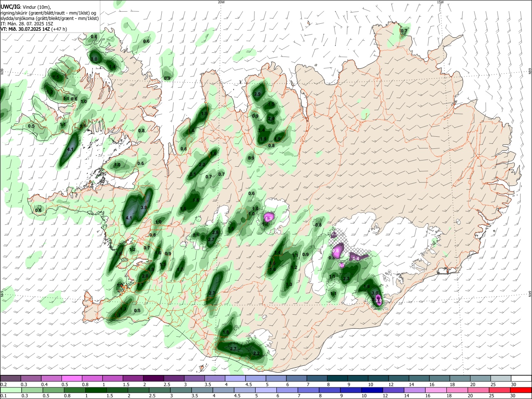Select the upper legend swatch between 0.2 and 0.3
532x399 pixels.
[x=10, y=378]
